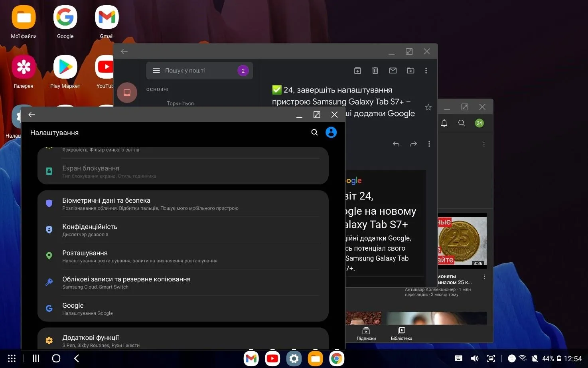The width and height of the screenshot is (588, 368).
Task: Move the email using the move-to icon
Action: [x=410, y=71]
